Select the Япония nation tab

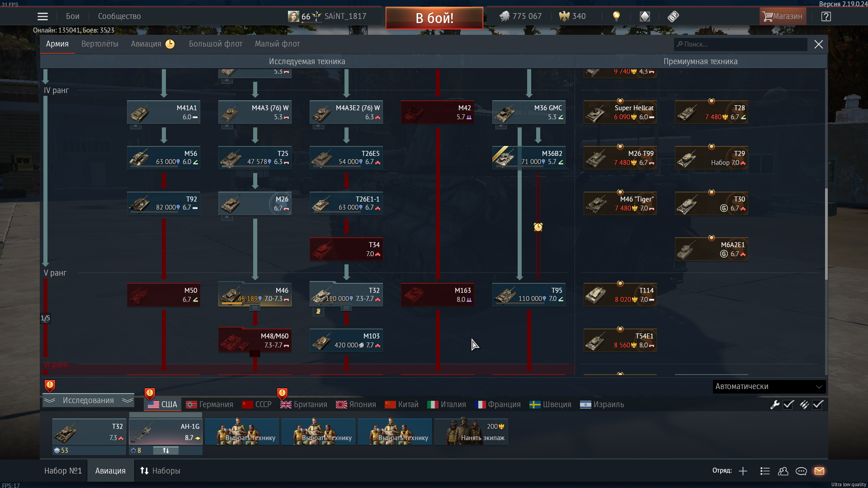point(356,405)
